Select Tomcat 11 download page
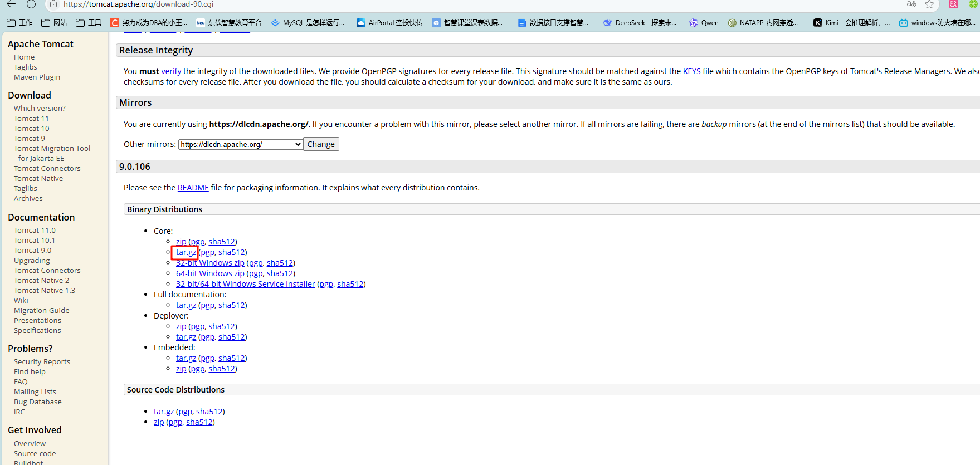This screenshot has height=465, width=980. tap(31, 118)
